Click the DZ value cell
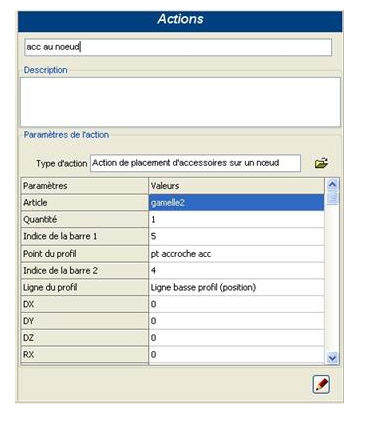Image resolution: width=372 pixels, height=422 pixels. [x=236, y=338]
